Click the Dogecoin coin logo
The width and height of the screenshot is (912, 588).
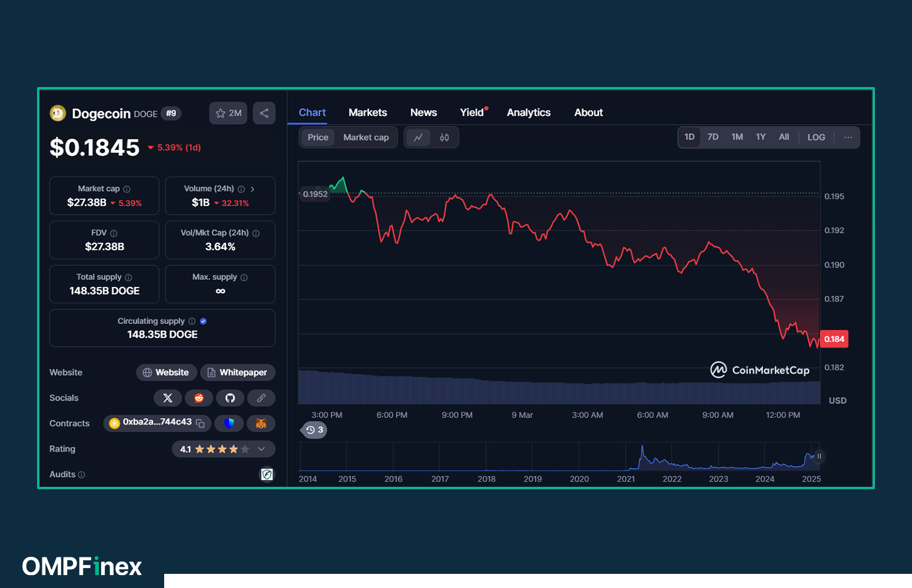click(x=58, y=113)
